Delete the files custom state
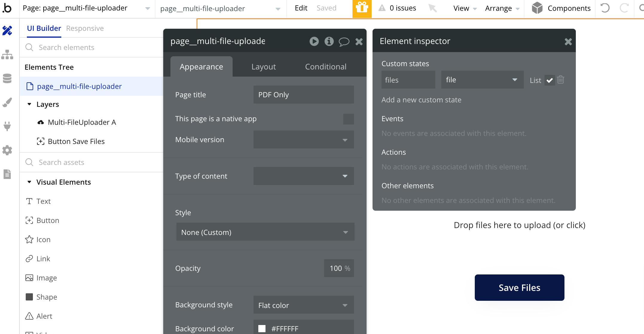The image size is (644, 334). pyautogui.click(x=561, y=80)
